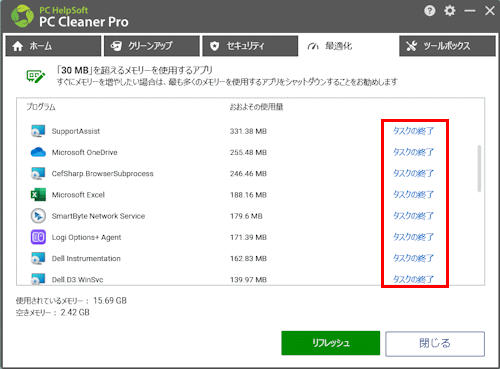Select the Dell Instrumentation name text
The height and width of the screenshot is (369, 500).
point(86,258)
